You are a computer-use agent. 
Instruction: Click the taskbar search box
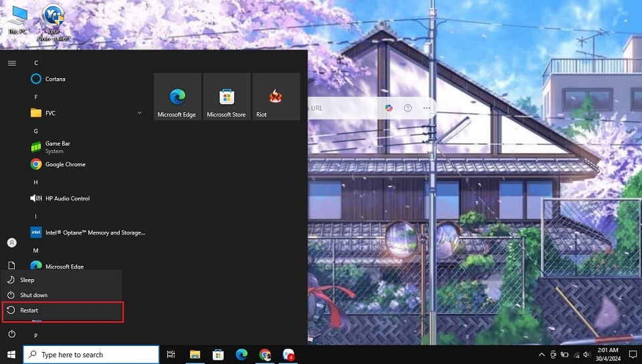pos(91,355)
